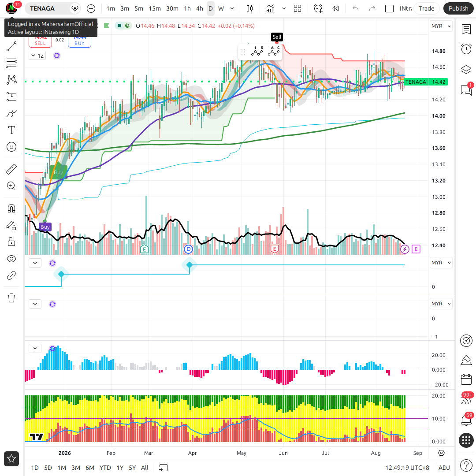Switch to the 4h timeframe
This screenshot has width=476, height=476.
coord(200,8)
